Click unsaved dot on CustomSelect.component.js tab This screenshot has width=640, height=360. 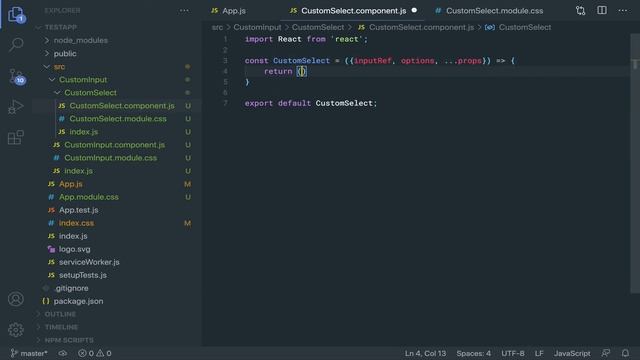(x=414, y=11)
